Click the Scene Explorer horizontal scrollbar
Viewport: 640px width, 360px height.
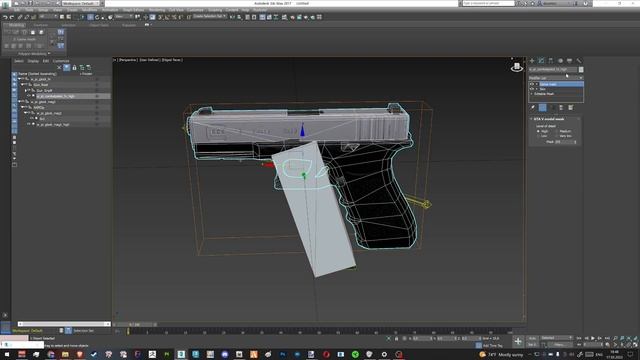tap(64, 324)
